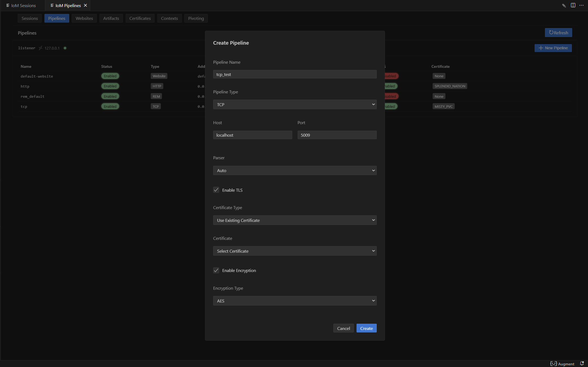Click the notification bell in the status bar
588x367 pixels.
point(582,363)
